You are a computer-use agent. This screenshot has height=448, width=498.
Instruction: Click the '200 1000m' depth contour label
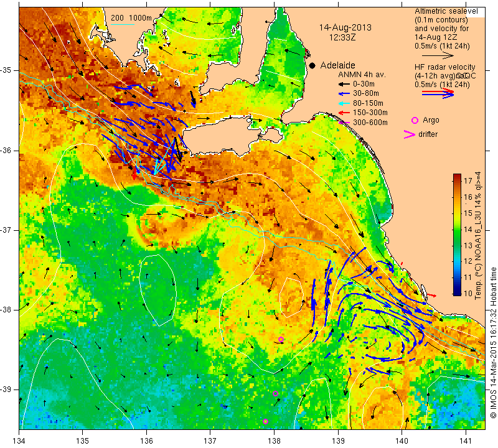pos(131,18)
